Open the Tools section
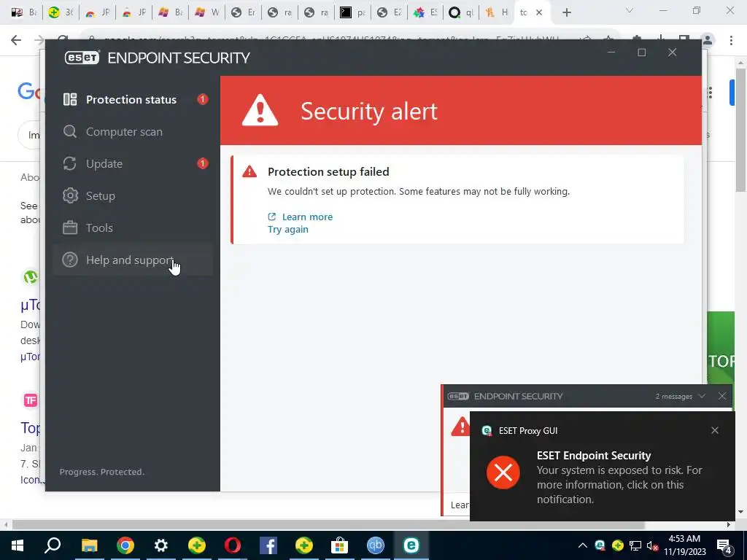The height and width of the screenshot is (560, 747). (x=133, y=227)
